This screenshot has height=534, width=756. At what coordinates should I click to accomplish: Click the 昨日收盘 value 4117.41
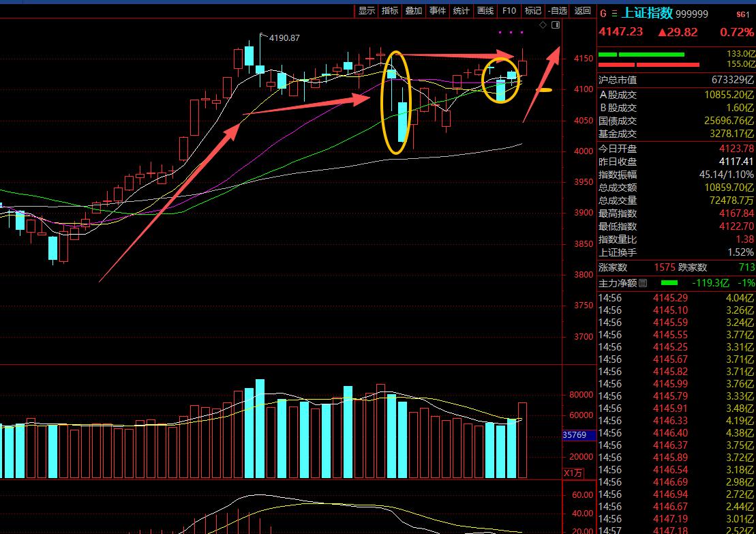[x=736, y=162]
